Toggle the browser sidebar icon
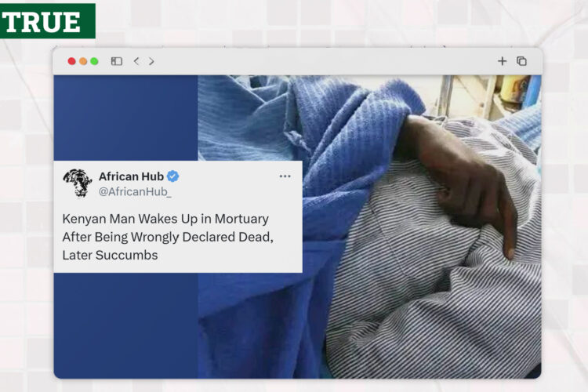This screenshot has width=588, height=392. point(117,61)
